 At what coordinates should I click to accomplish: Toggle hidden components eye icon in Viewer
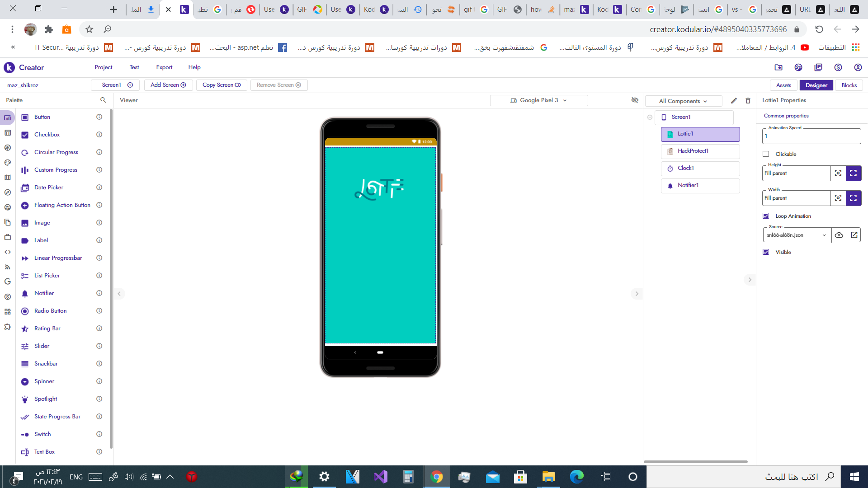(x=635, y=100)
